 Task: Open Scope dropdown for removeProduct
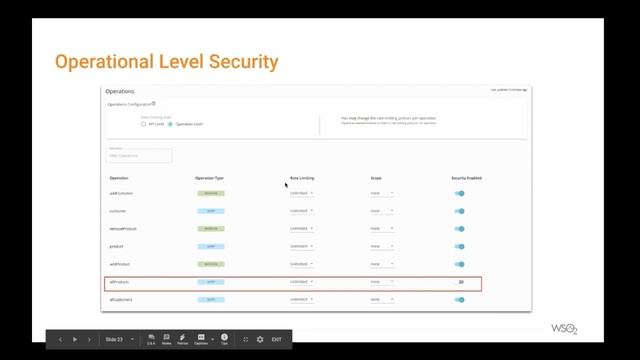pos(382,229)
